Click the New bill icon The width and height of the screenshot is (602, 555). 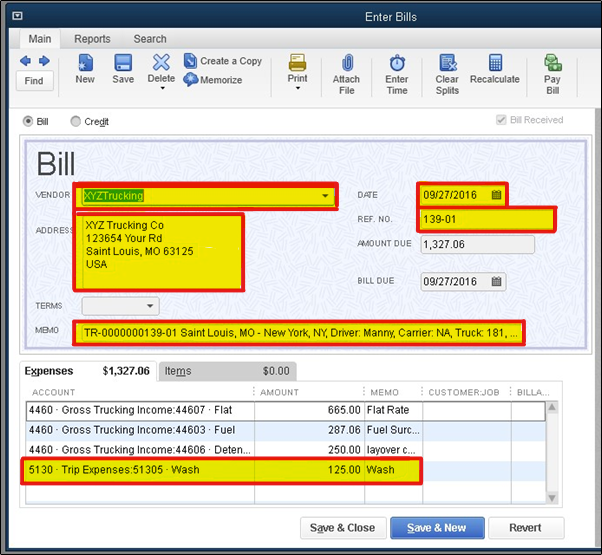(85, 63)
